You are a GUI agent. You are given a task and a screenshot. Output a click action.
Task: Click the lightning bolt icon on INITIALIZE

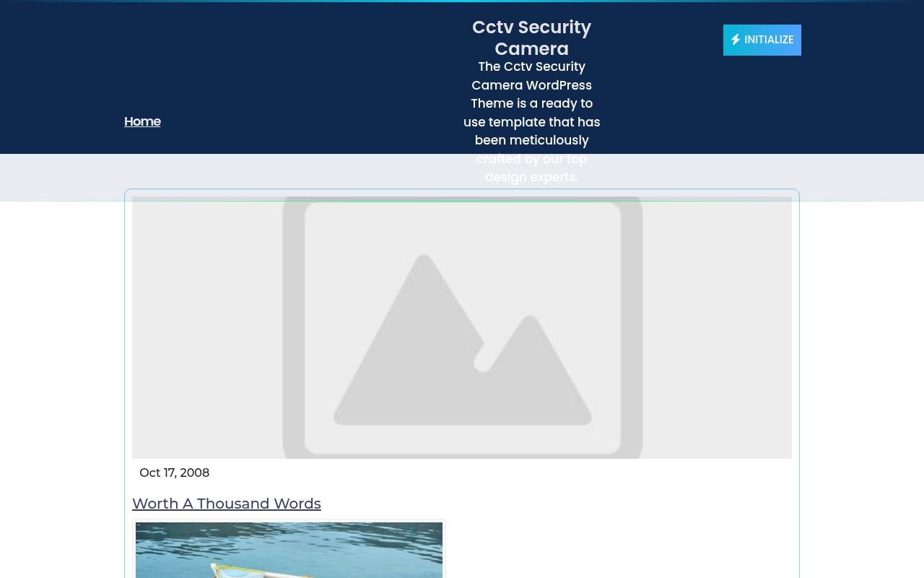pyautogui.click(x=736, y=40)
